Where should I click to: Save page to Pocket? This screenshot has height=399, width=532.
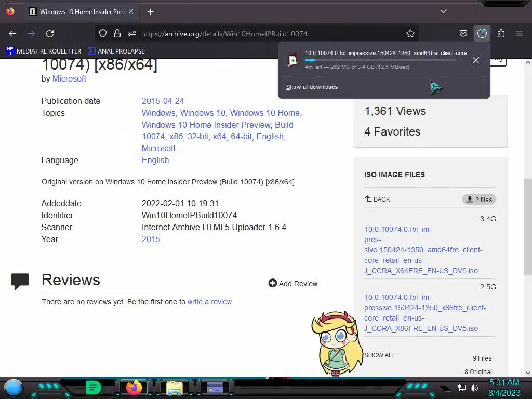[x=463, y=33]
